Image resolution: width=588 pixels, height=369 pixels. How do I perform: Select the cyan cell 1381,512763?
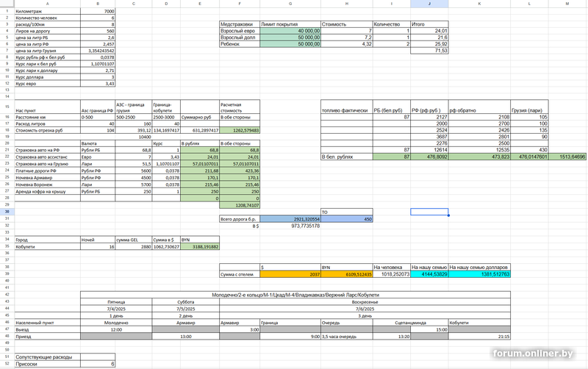coord(480,274)
